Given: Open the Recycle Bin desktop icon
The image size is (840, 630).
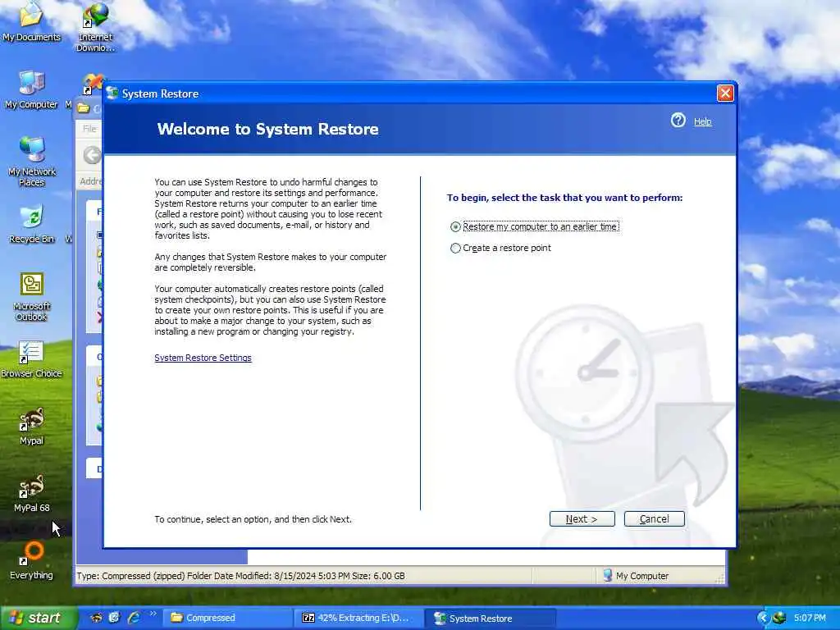Looking at the screenshot, I should tap(32, 224).
